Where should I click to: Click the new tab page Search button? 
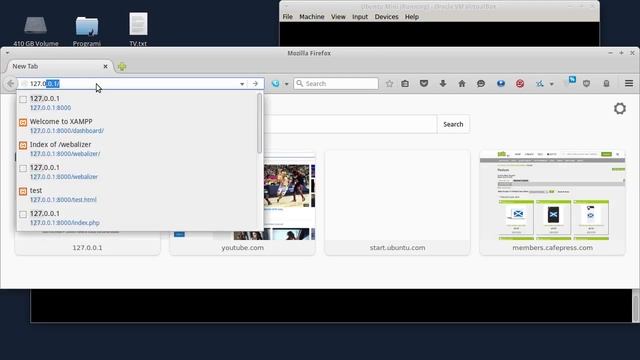[453, 124]
